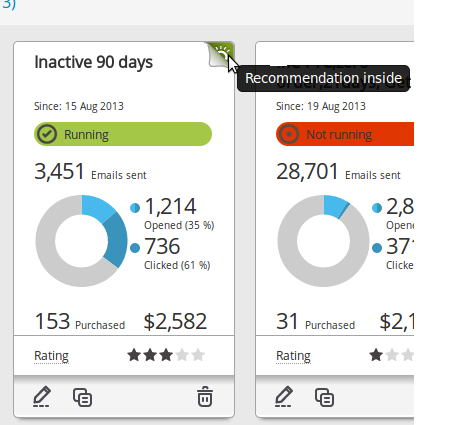This screenshot has width=476, height=425.
Task: Click the edit pencil icon on Inactive 90 days card
Action: point(42,397)
